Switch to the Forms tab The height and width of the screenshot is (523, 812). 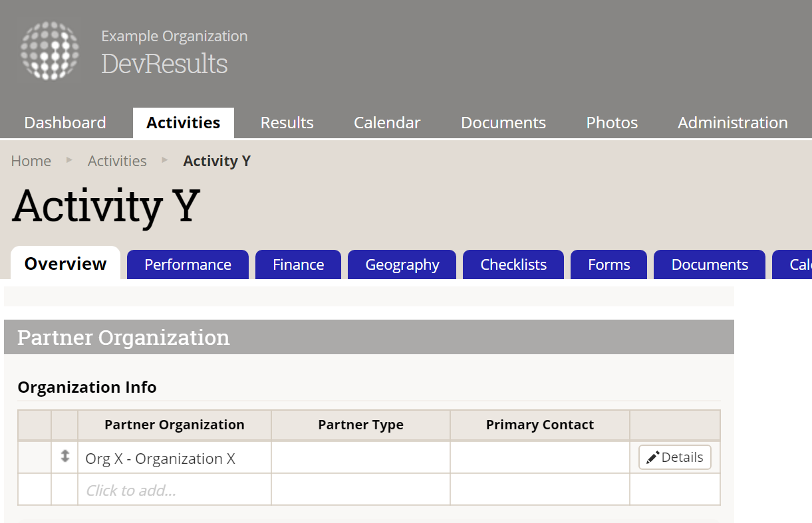tap(609, 264)
